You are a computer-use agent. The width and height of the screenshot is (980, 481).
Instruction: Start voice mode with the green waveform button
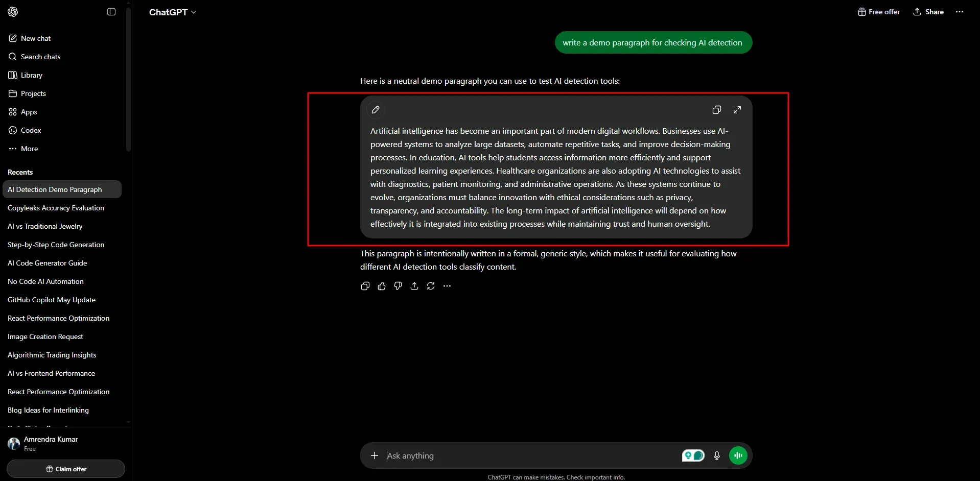[738, 455]
